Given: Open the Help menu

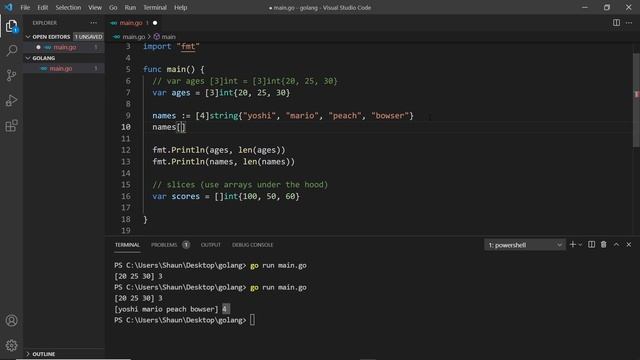Looking at the screenshot, I should coord(180,7).
